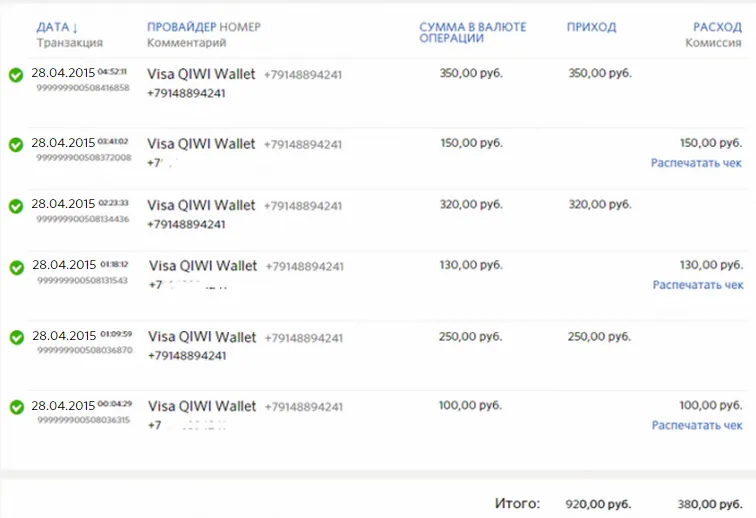This screenshot has width=756, height=518.
Task: Click the НОМЕР column header label
Action: [x=240, y=27]
